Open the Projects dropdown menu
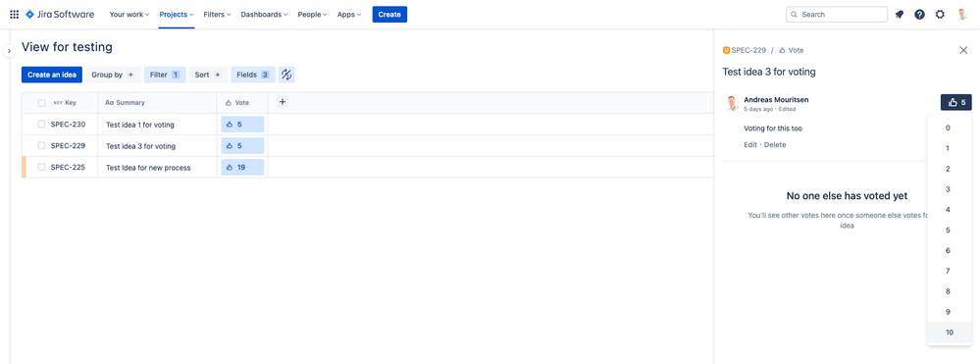 [x=177, y=15]
